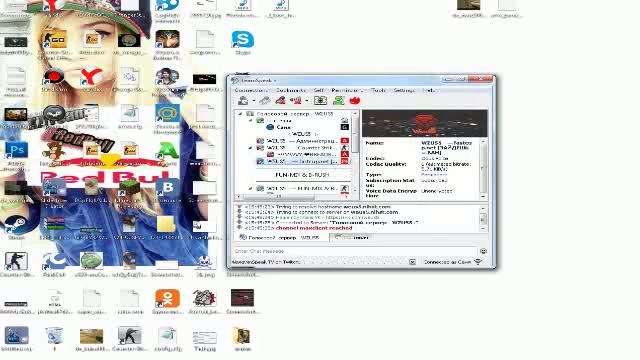Screen dimensions: 640x360
Task: Click the TeamSpeak Connect toolbar icon
Action: click(x=243, y=100)
